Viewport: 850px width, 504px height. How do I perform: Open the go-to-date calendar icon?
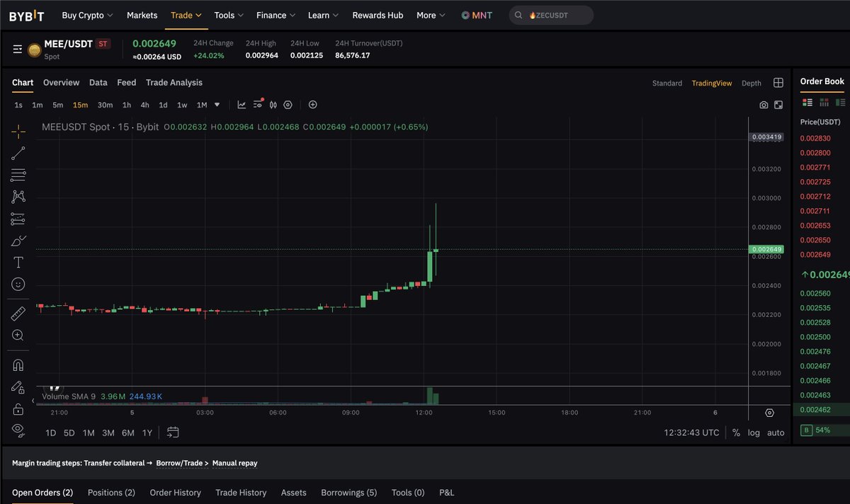(173, 433)
